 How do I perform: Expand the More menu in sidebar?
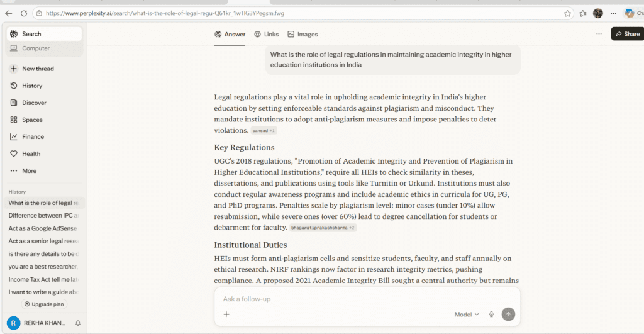coord(29,170)
